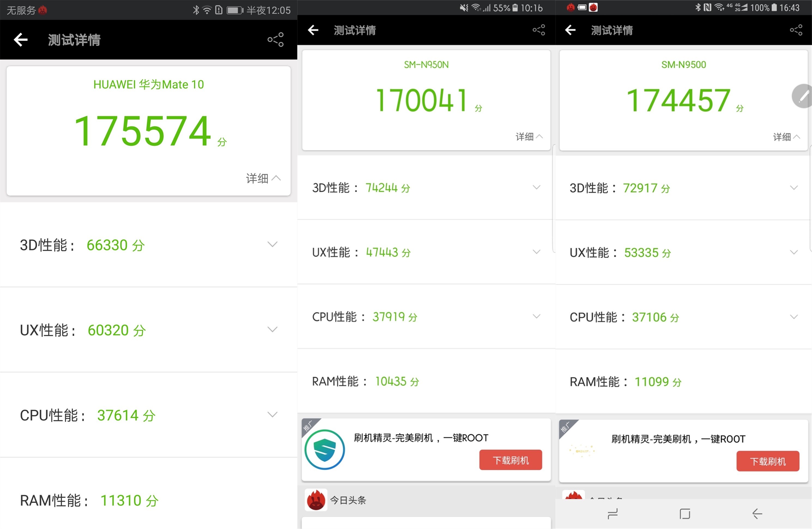Tap back arrow in SM-N9500 screen
The image size is (812, 529).
(570, 30)
